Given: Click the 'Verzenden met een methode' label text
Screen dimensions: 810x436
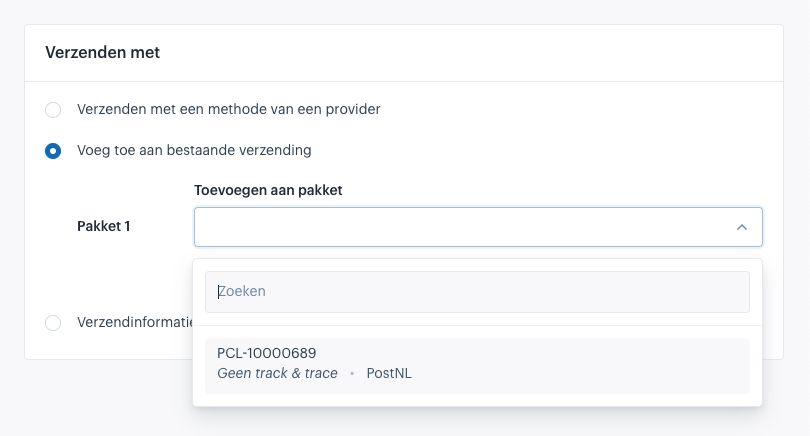Looking at the screenshot, I should click(x=228, y=109).
